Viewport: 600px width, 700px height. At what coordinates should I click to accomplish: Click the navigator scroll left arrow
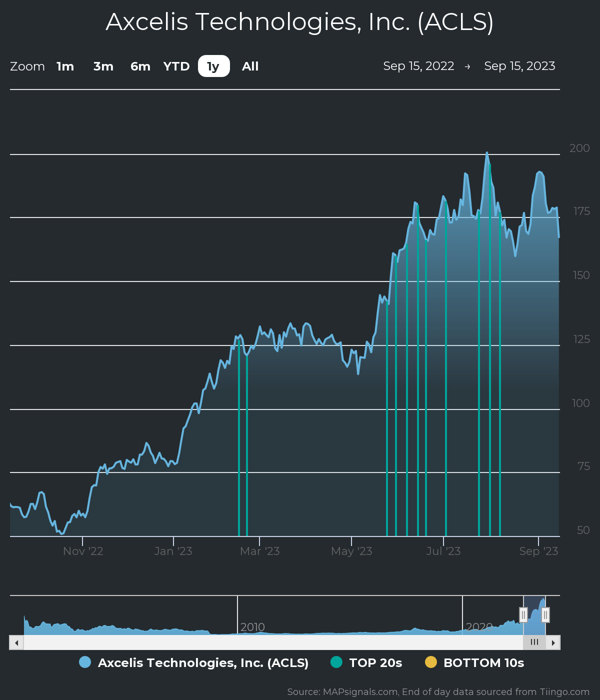click(16, 642)
